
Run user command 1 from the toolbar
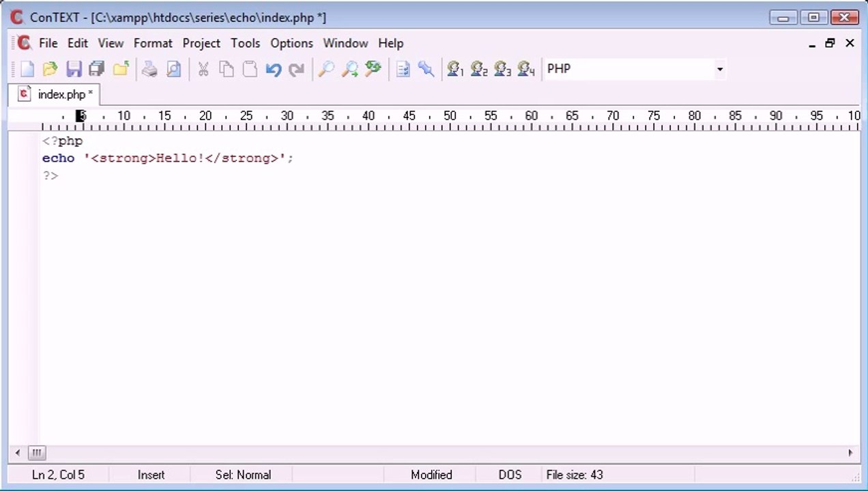[x=455, y=69]
